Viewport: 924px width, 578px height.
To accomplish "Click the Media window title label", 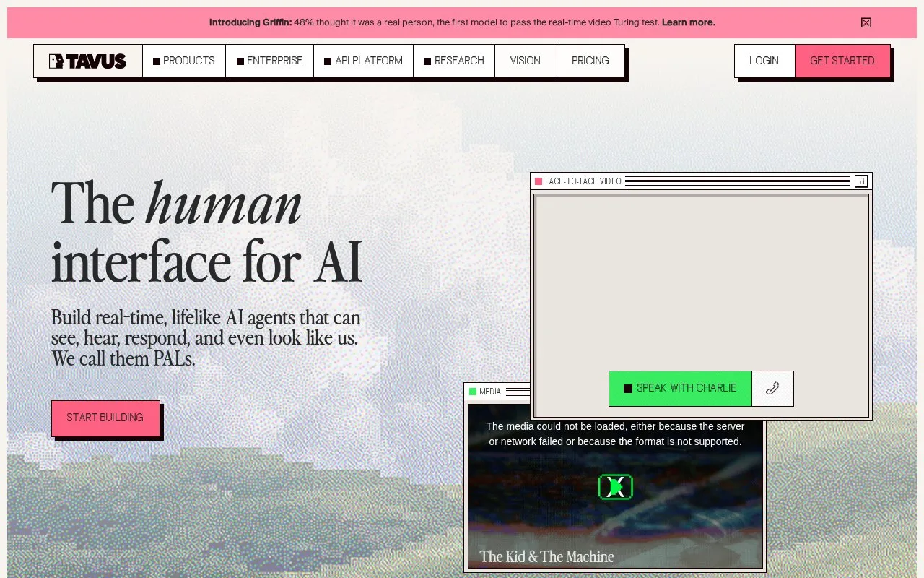I will 490,392.
